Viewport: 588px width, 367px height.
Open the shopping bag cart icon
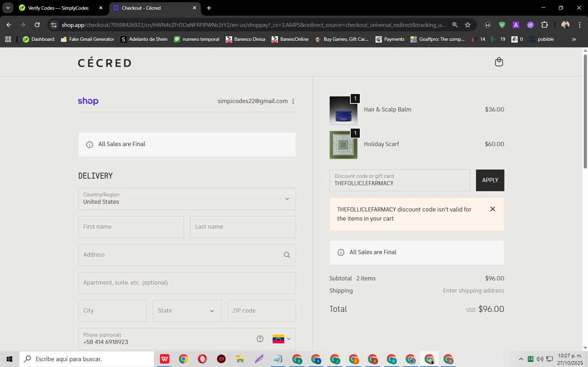[499, 62]
